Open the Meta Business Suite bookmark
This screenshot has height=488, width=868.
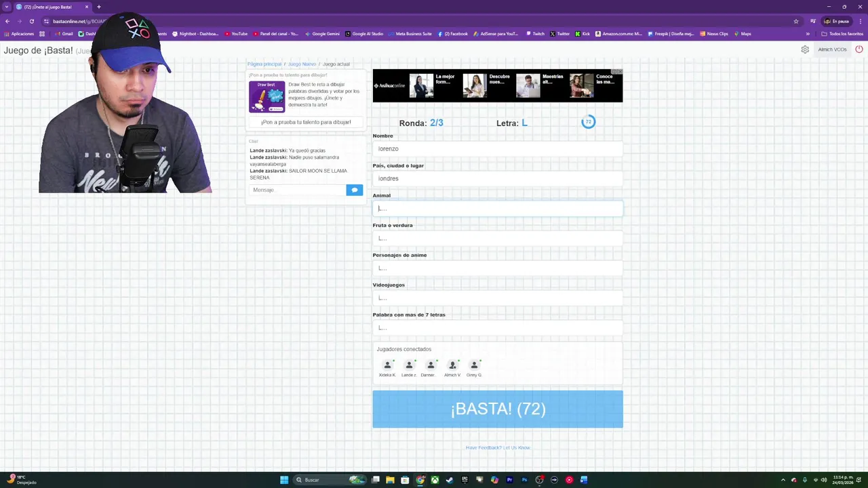[410, 34]
